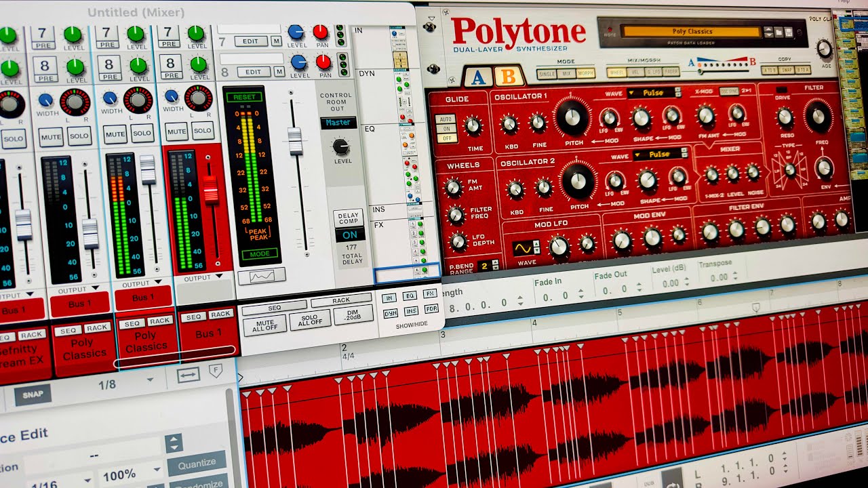Toggle the OSC SYNC button in X-MOD

tap(728, 91)
